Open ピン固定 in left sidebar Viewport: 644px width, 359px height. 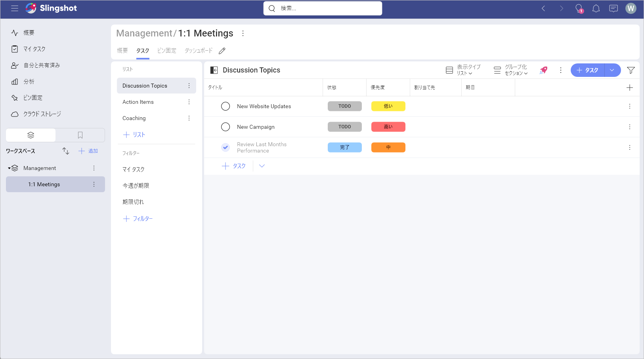click(x=33, y=97)
